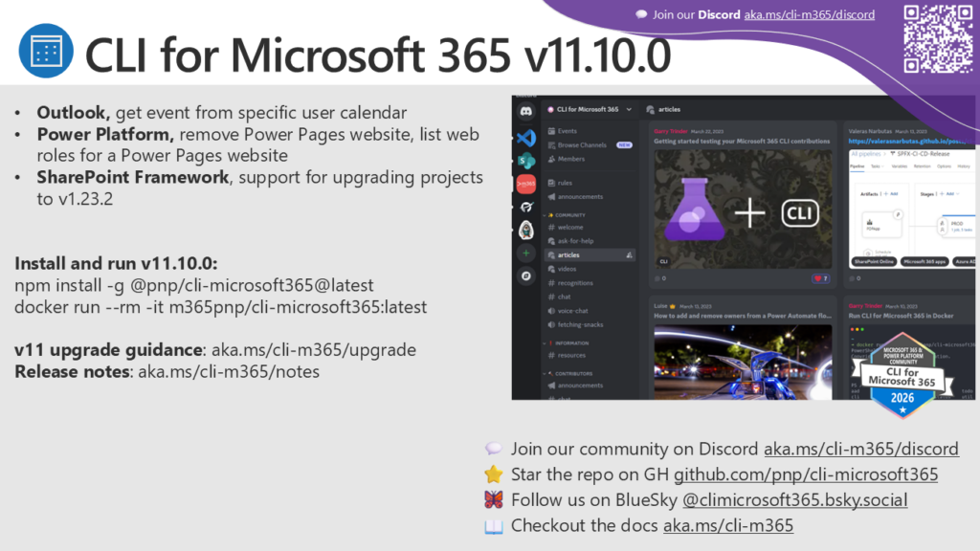Click the forum icon in articles header
Viewport: 980px width, 551px height.
(x=650, y=109)
